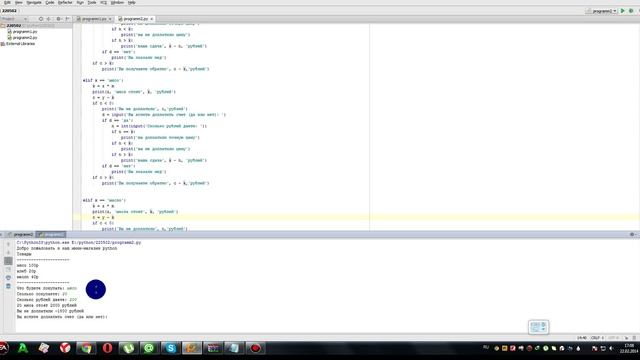Click the volume speaker tray icon
Screen dimensions: 640x360
[x=611, y=348]
